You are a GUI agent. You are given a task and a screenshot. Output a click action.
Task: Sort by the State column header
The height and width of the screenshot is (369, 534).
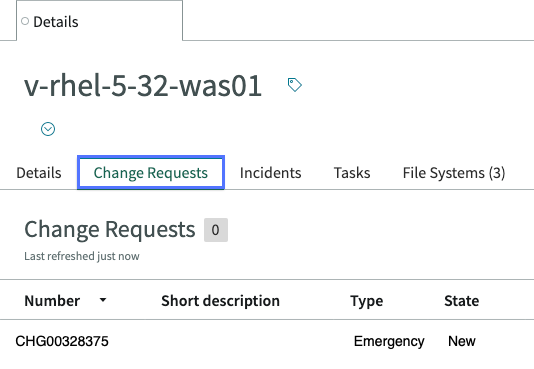[461, 301]
